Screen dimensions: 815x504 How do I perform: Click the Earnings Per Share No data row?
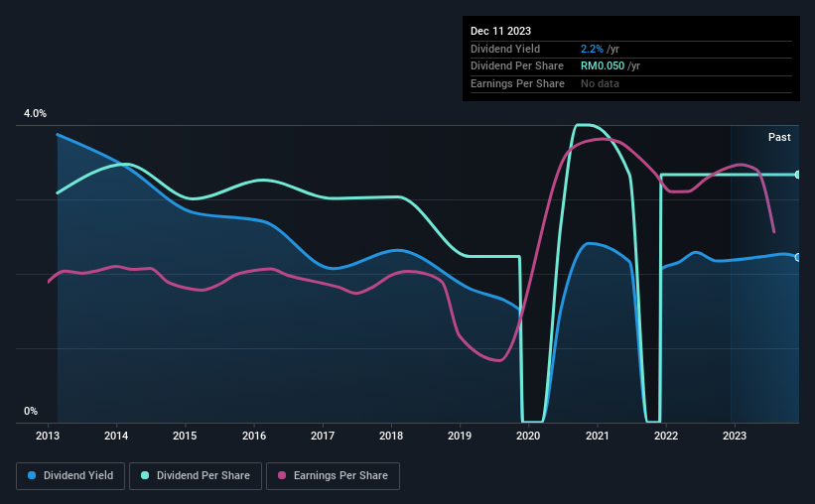pyautogui.click(x=631, y=83)
